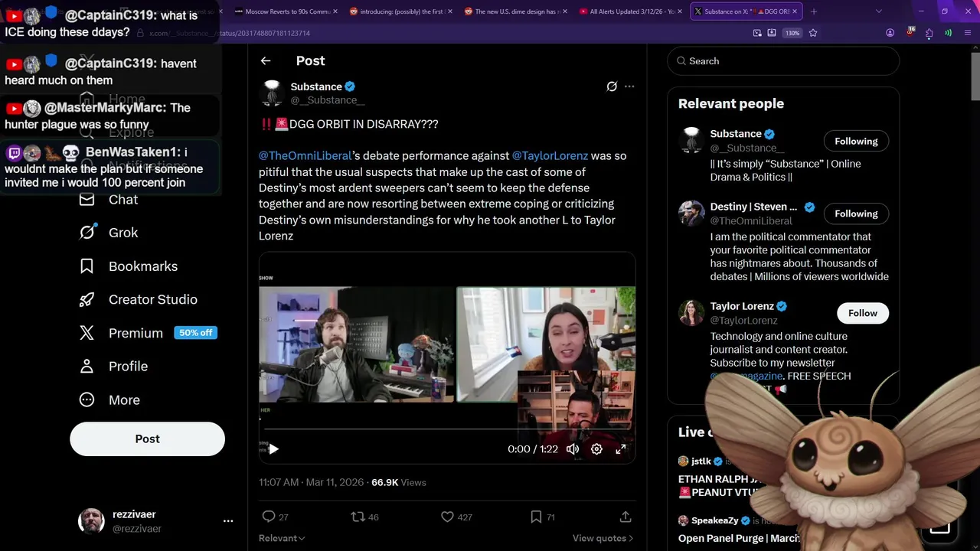Click the white Post button
The height and width of the screenshot is (551, 980).
(148, 439)
